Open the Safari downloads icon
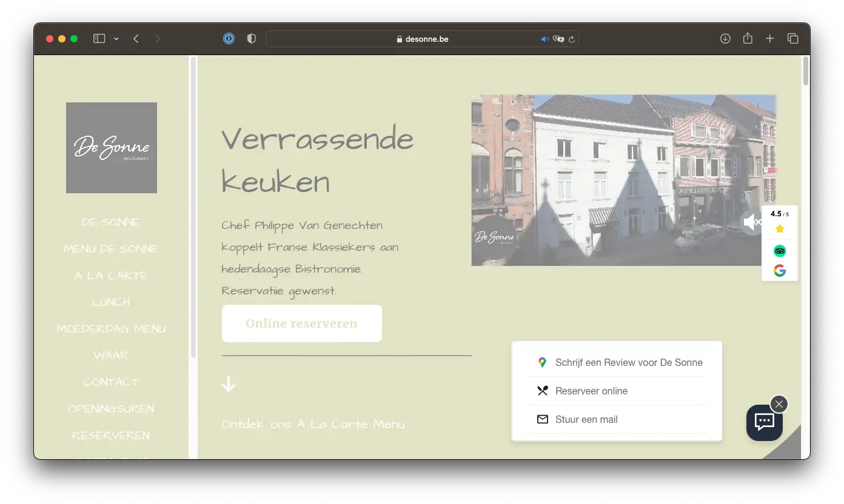Screen dimensions: 844x504 (x=725, y=39)
